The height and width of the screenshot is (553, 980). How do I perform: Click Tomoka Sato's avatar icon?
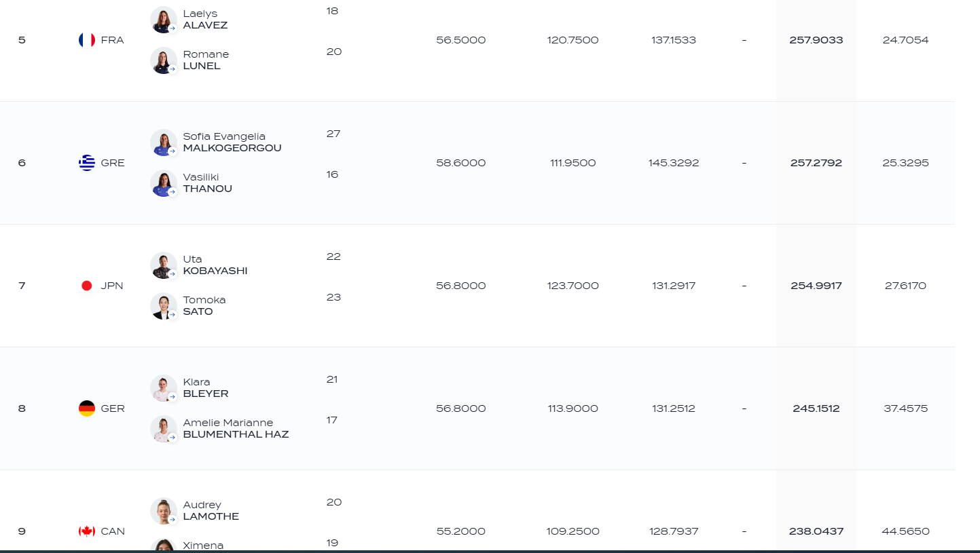tap(164, 306)
